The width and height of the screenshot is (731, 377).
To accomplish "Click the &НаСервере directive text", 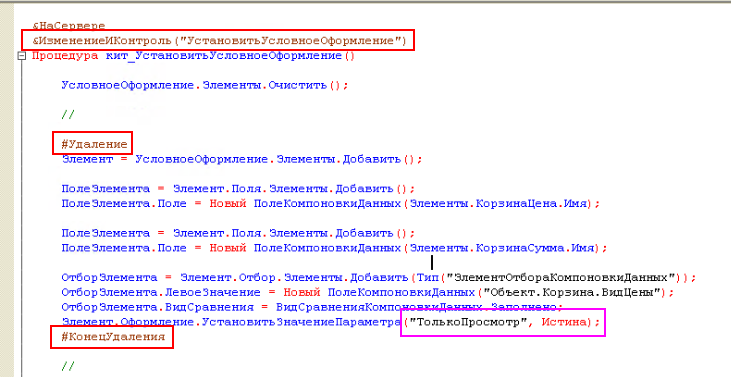I will pyautogui.click(x=69, y=26).
